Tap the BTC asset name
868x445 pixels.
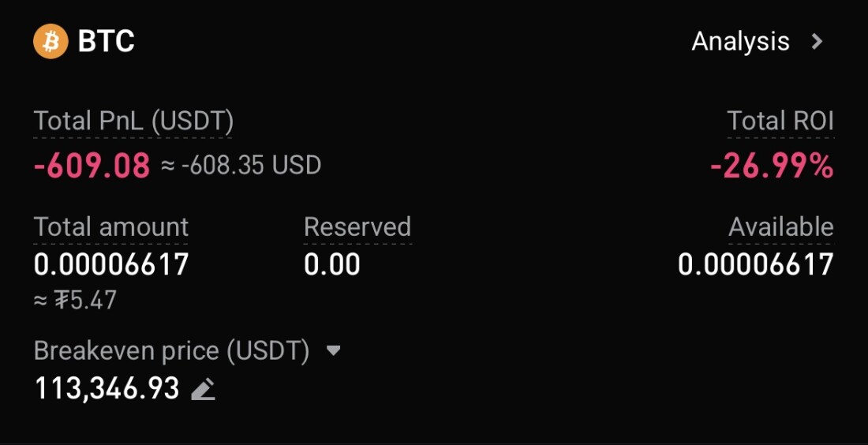pyautogui.click(x=107, y=41)
